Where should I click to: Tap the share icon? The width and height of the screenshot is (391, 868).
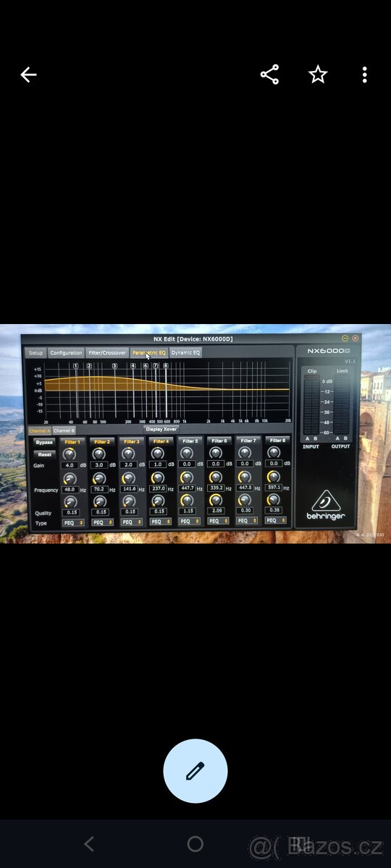(269, 75)
